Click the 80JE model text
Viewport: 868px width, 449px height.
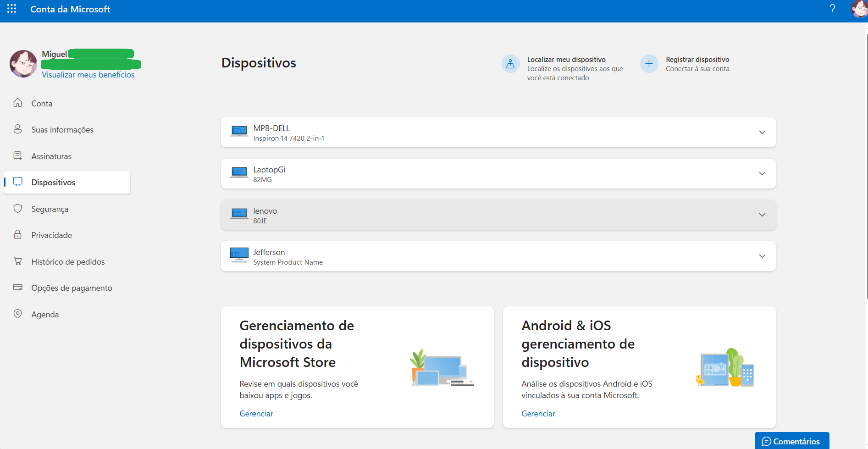(260, 221)
